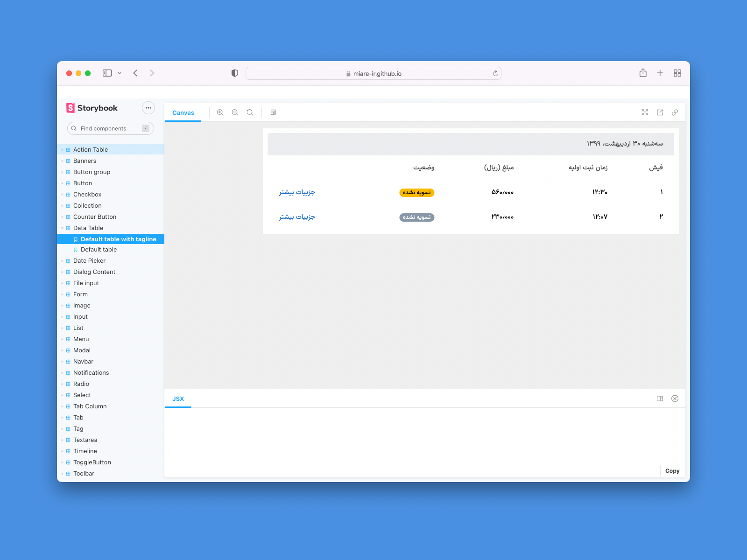Screen dimensions: 747x560
Task: Expand the Button group component
Action: point(111,172)
